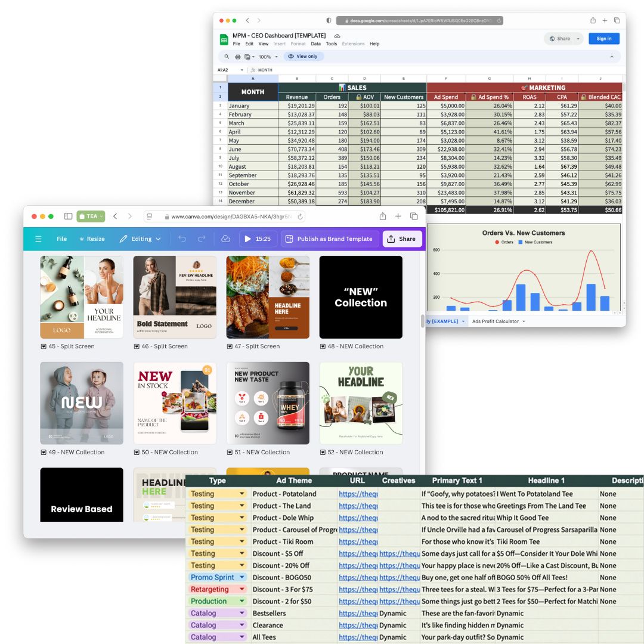Check cloud status icon beside CEO Dashboard title
This screenshot has width=644, height=644.
tap(337, 36)
